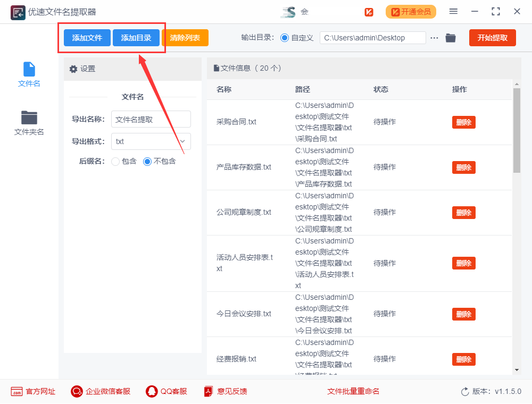This screenshot has width=532, height=404.
Task: Click the 导出名称 input field
Action: [x=151, y=120]
